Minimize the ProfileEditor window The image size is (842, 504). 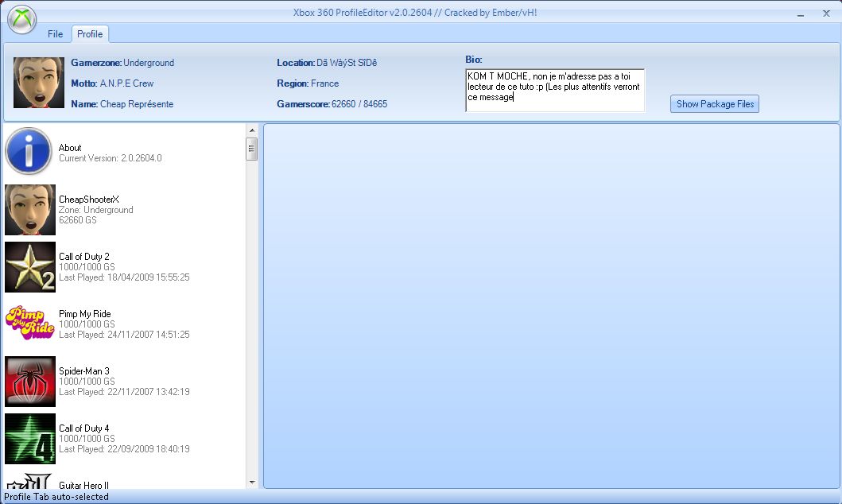(x=801, y=14)
